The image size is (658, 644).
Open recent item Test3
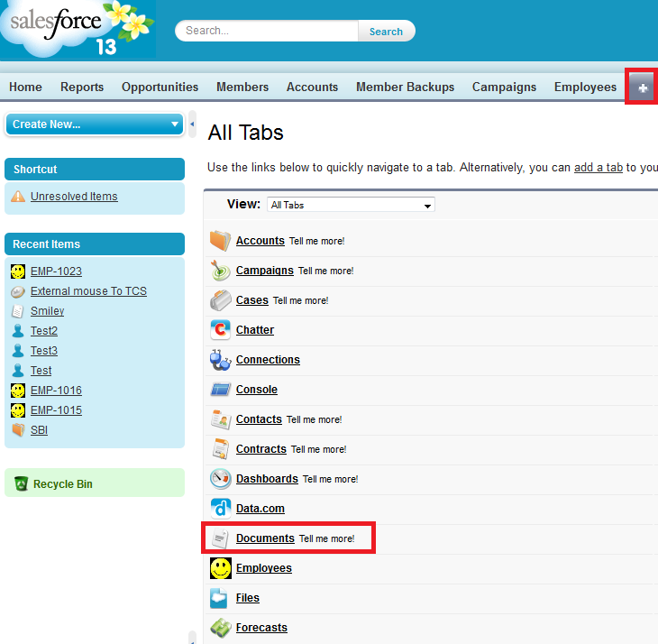(x=44, y=351)
